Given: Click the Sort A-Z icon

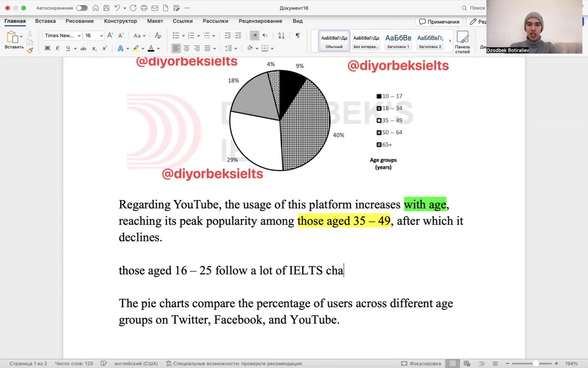Looking at the screenshot, I should [281, 36].
